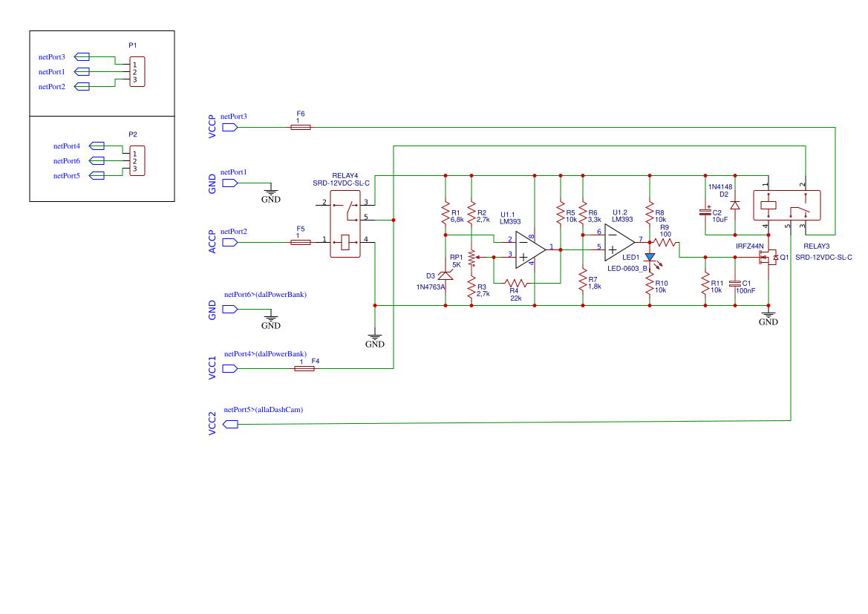Viewport: 868px width, 614px height.
Task: Select the Q1 IRFZ44N MOSFET symbol
Action: click(767, 256)
